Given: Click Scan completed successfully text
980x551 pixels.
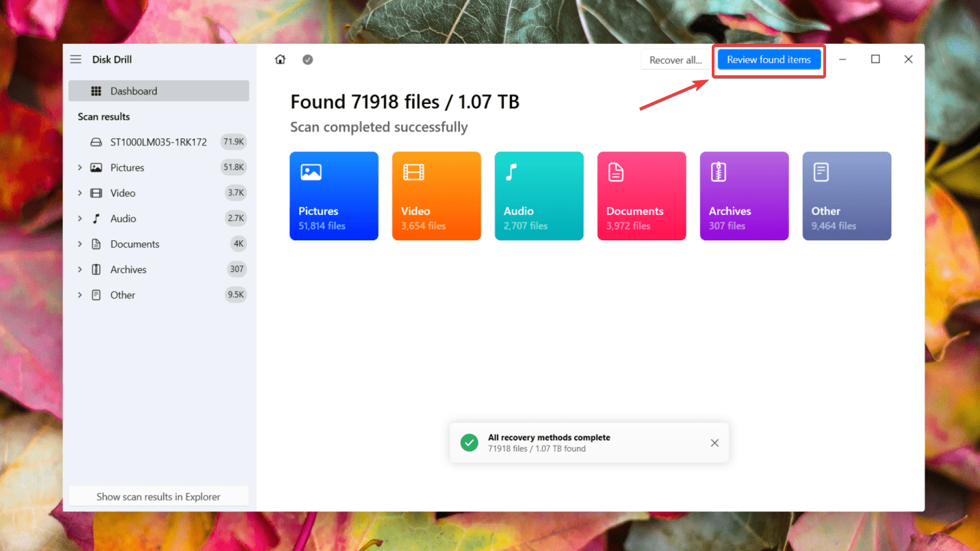Looking at the screenshot, I should click(x=379, y=127).
